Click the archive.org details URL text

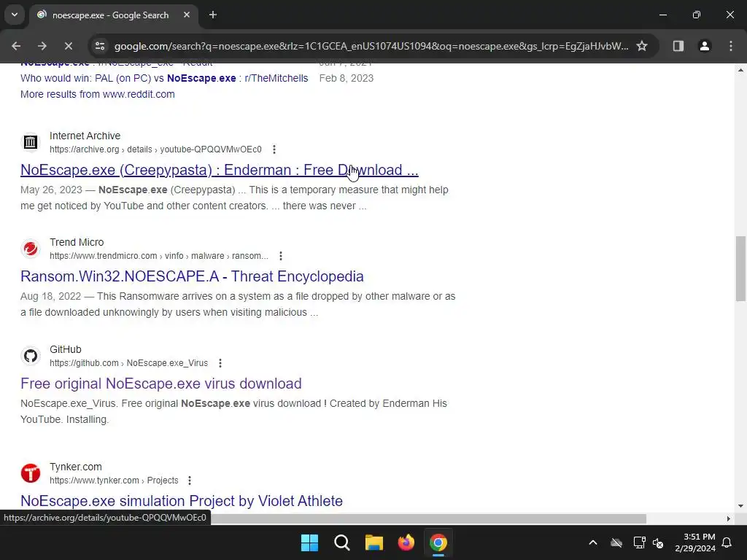155,149
